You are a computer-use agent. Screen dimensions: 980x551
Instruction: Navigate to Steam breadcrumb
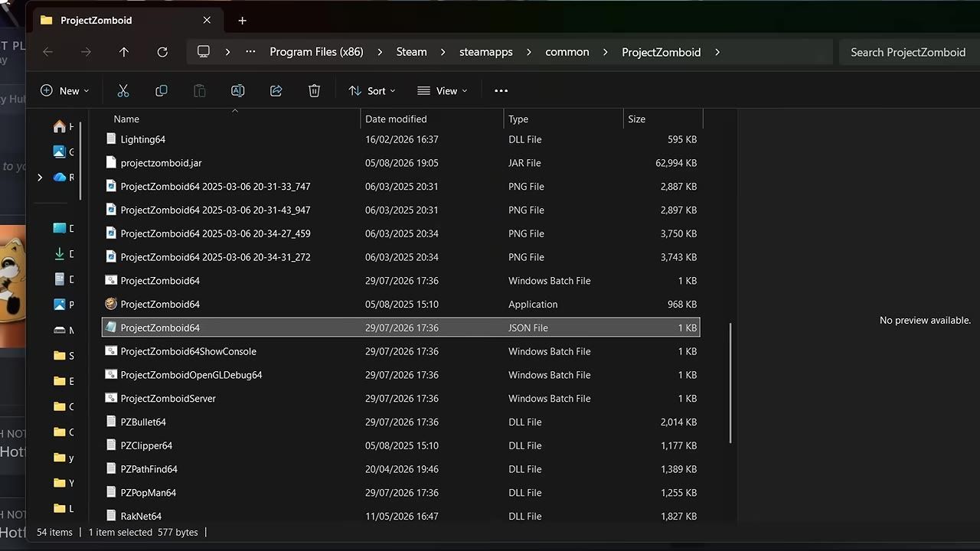coord(412,52)
